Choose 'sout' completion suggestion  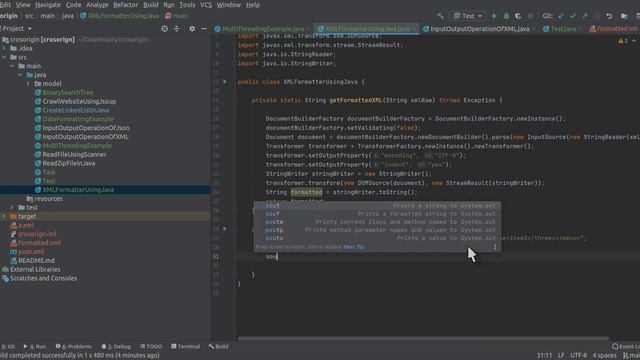click(377, 206)
